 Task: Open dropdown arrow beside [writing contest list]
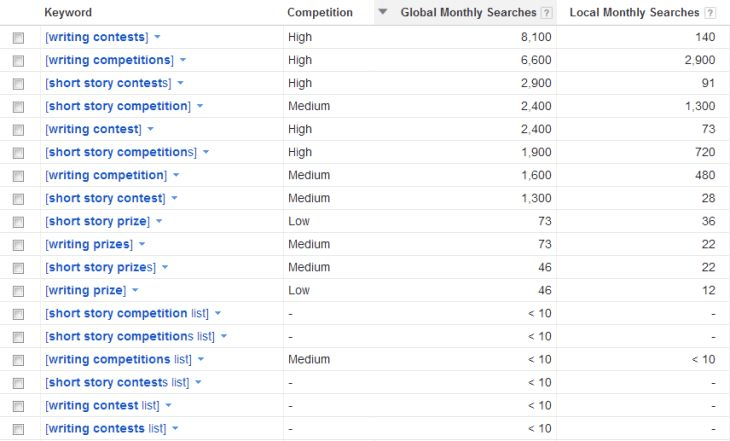click(x=169, y=405)
